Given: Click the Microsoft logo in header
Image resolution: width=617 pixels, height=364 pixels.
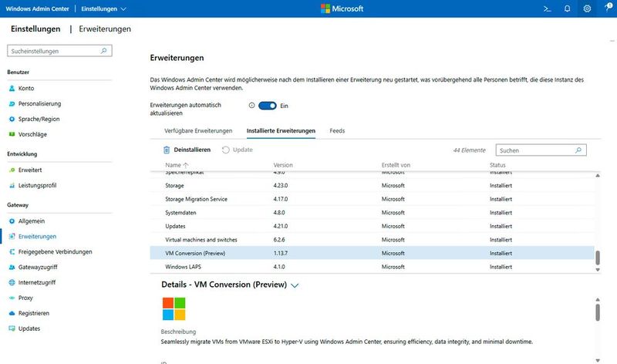Looking at the screenshot, I should [342, 8].
